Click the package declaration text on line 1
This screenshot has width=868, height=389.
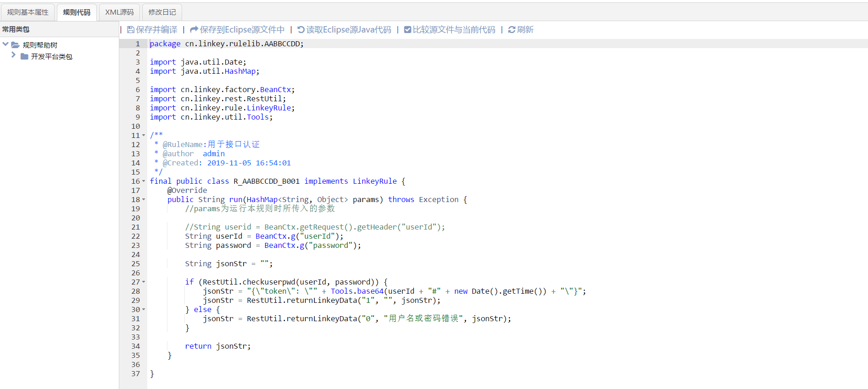pyautogui.click(x=227, y=44)
